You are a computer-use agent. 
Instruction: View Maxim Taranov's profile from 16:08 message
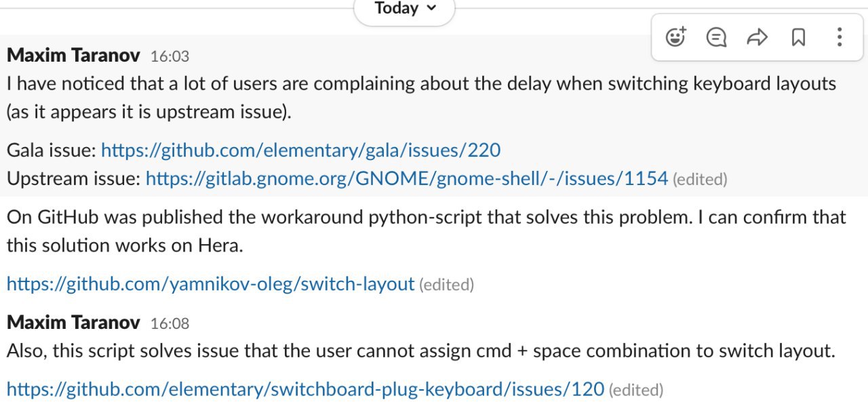[73, 322]
